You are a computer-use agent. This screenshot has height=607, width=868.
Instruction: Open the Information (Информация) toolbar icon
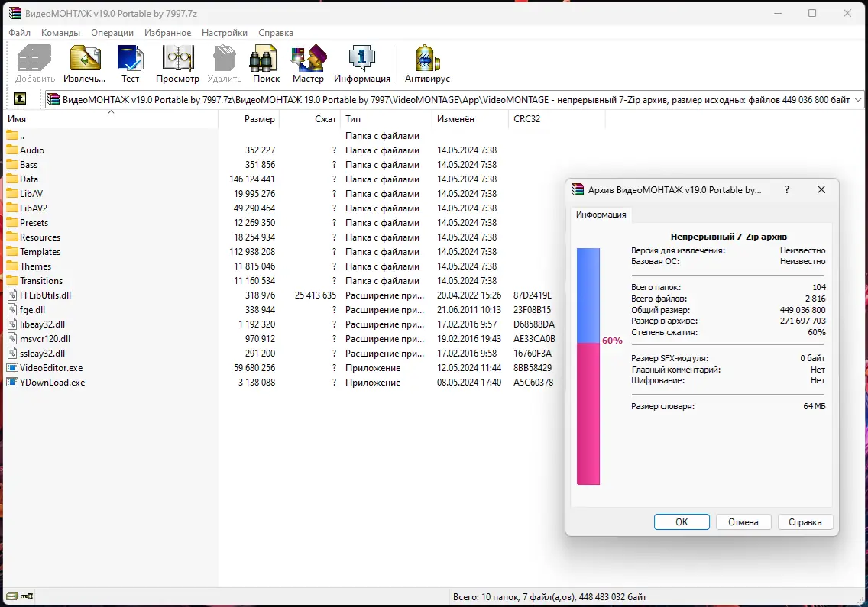coord(361,58)
